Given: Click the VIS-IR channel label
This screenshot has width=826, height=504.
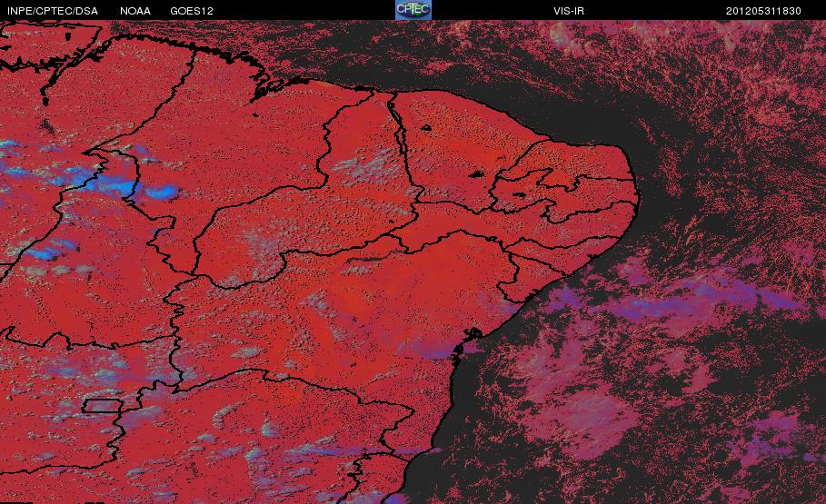Looking at the screenshot, I should point(569,11).
